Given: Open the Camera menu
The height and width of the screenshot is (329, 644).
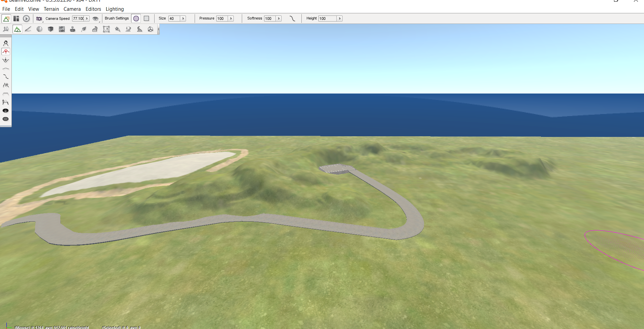Looking at the screenshot, I should tap(72, 9).
